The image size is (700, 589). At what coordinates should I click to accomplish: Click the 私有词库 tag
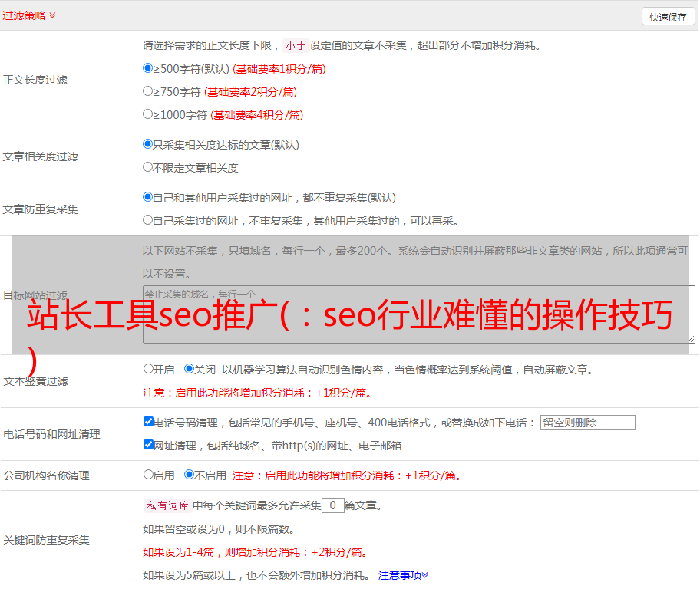click(x=166, y=505)
